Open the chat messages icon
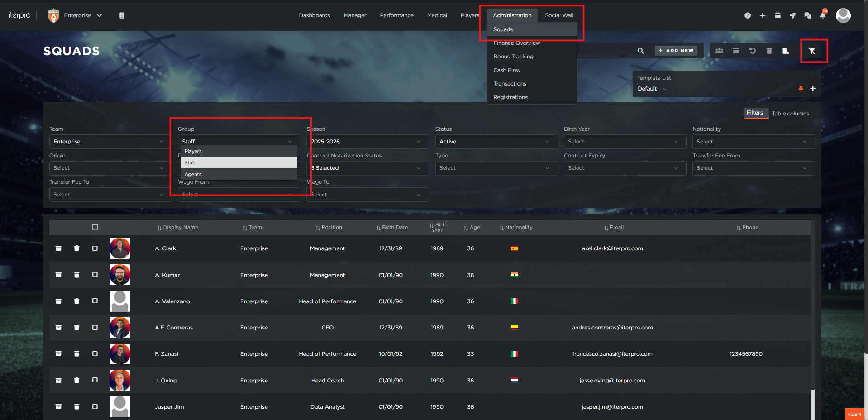 point(807,15)
